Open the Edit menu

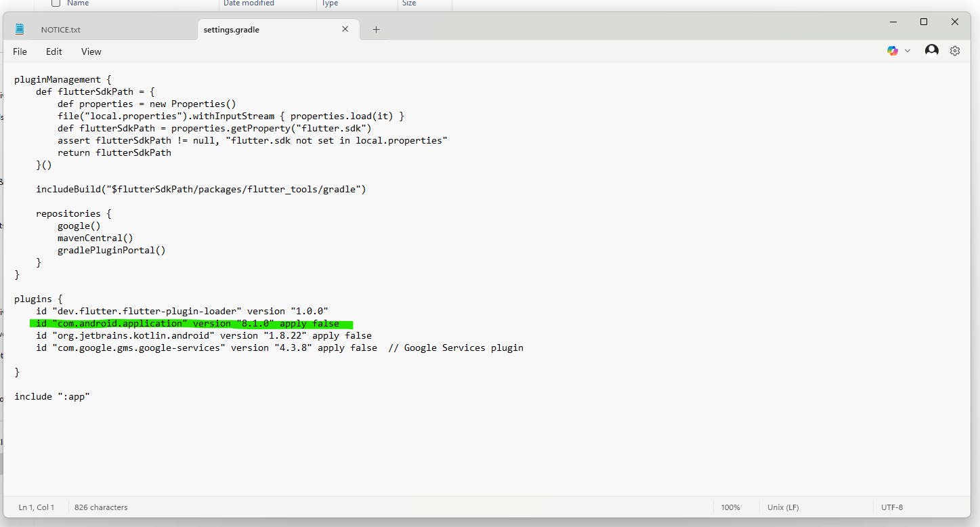[54, 51]
